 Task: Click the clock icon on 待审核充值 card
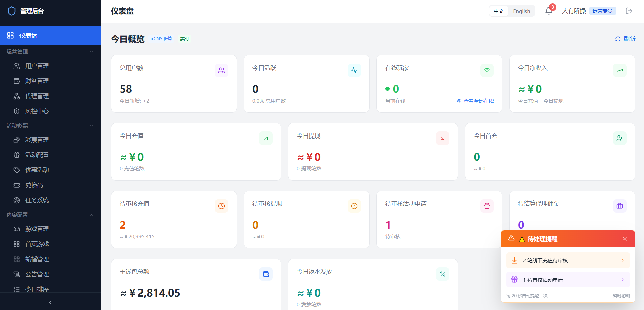pos(222,206)
